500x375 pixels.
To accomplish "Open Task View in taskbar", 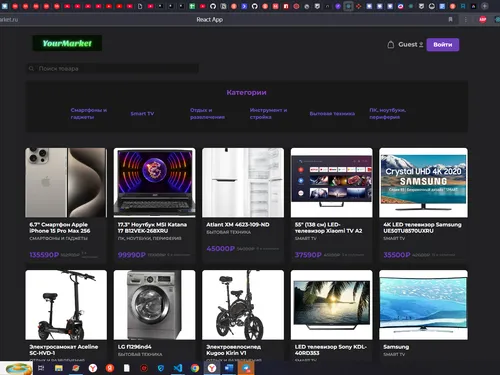I will pyautogui.click(x=41, y=368).
